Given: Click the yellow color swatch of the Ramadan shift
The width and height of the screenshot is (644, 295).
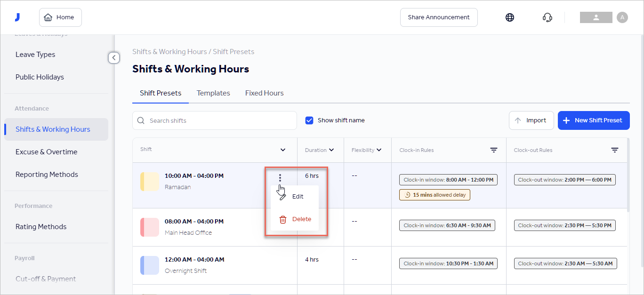Looking at the screenshot, I should tap(149, 181).
